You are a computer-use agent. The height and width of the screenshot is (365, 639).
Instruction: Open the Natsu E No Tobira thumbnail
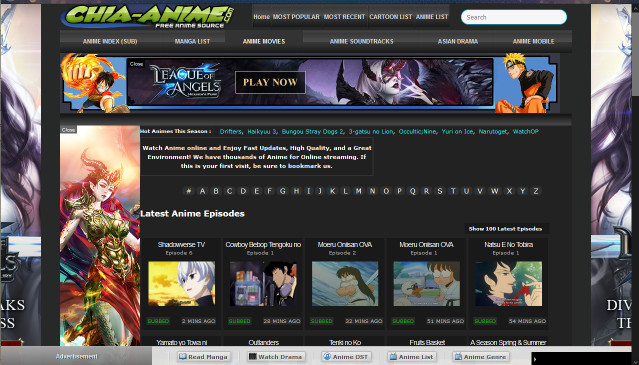pos(509,284)
